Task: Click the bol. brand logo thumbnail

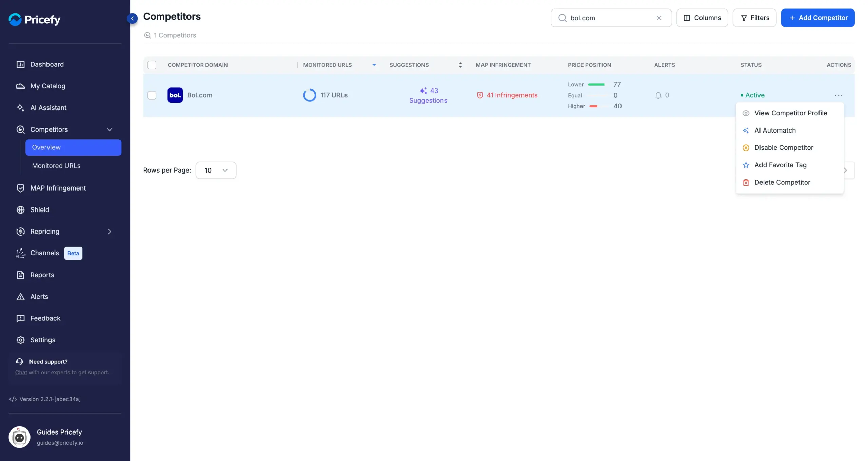Action: tap(175, 95)
